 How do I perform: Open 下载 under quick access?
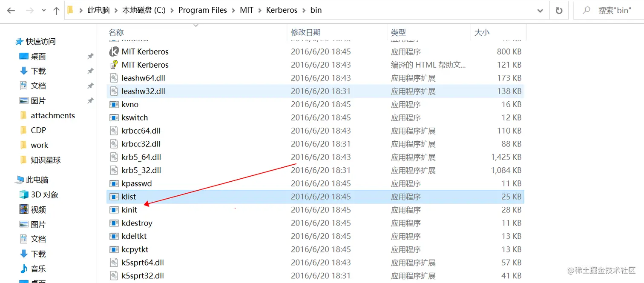38,71
